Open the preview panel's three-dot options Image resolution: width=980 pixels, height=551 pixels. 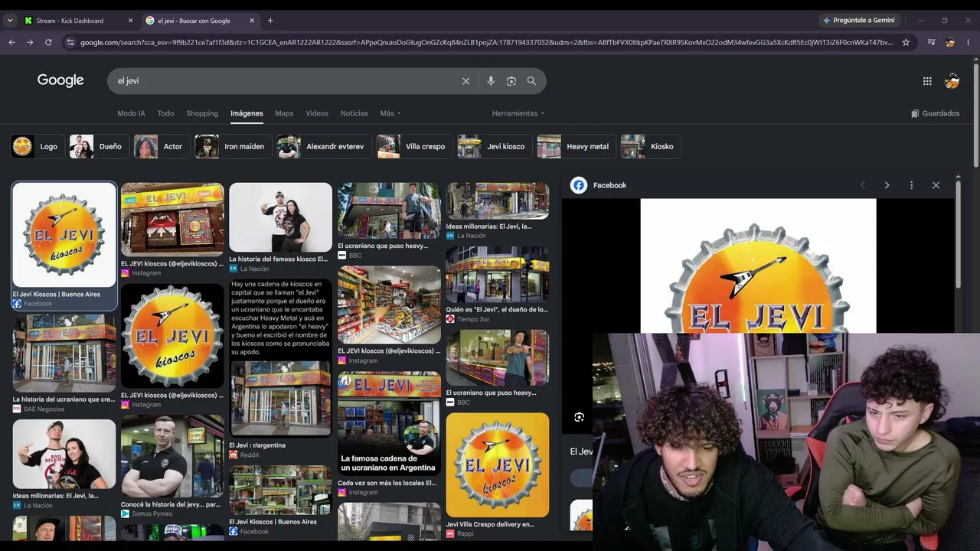pos(911,185)
